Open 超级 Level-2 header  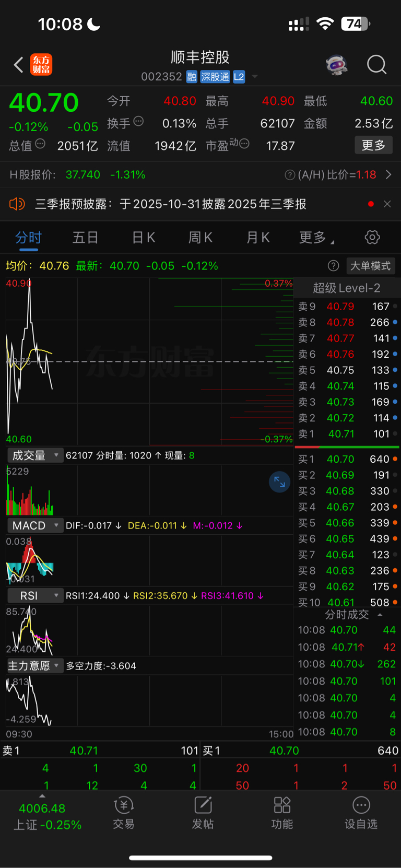pyautogui.click(x=346, y=288)
